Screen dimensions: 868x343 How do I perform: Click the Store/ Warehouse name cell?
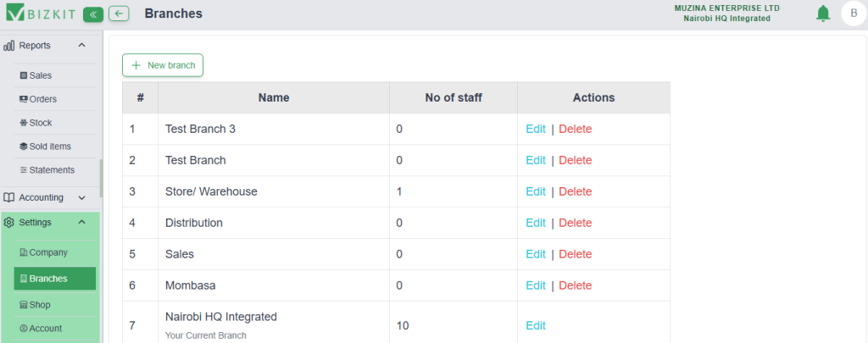pyautogui.click(x=274, y=191)
